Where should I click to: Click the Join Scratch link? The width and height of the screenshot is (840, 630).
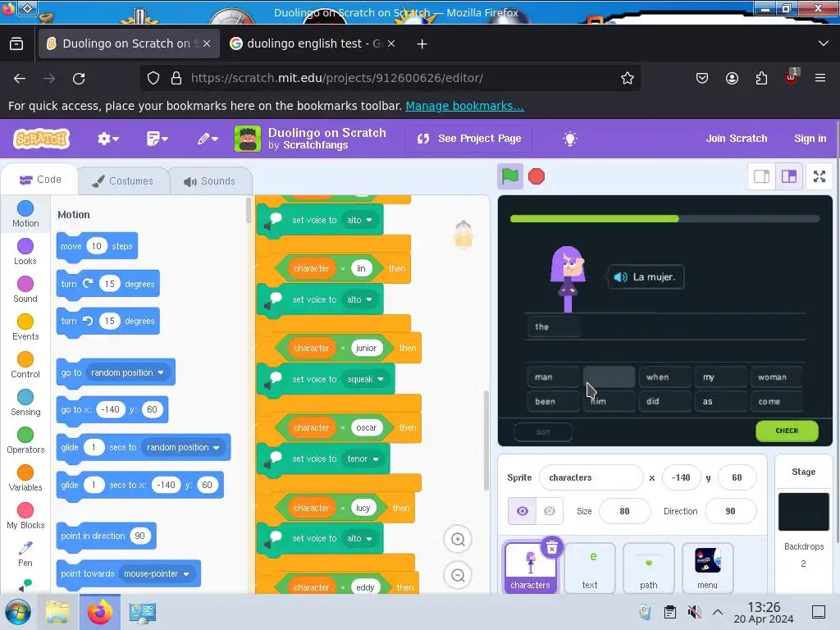(x=736, y=138)
